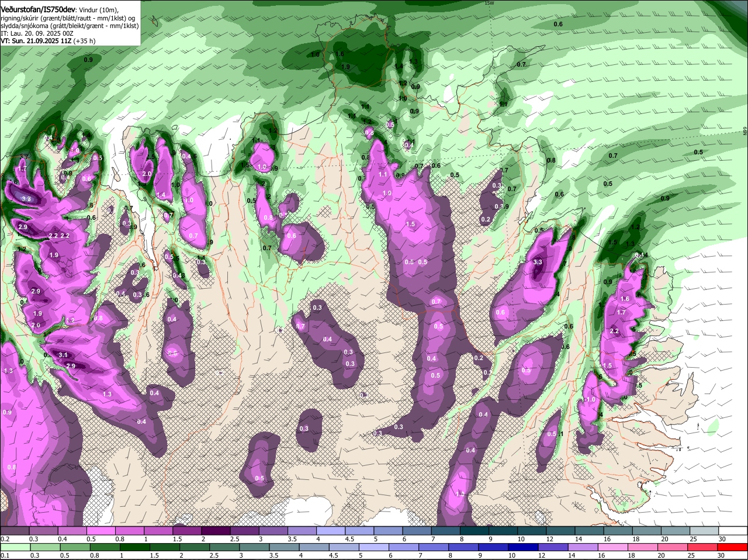Pick the rain legend swatch between 5 and 6
This screenshot has height=560, width=748.
coord(374,547)
